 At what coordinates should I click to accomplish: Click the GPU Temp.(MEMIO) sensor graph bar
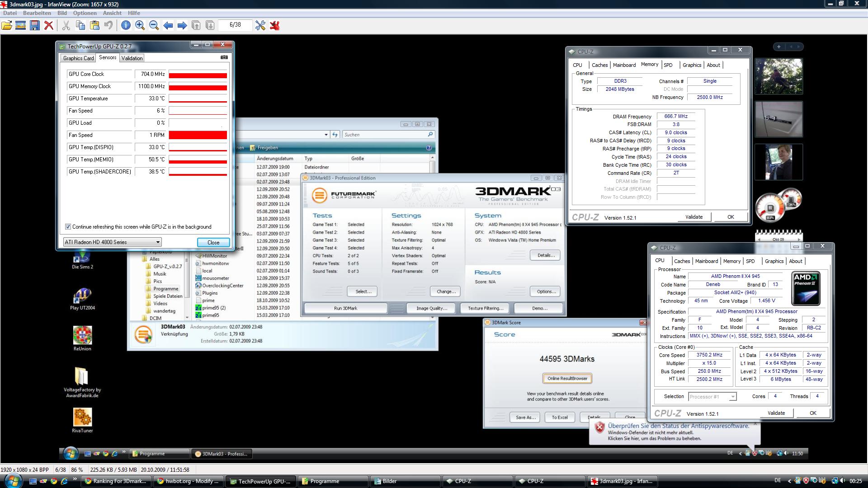pyautogui.click(x=198, y=160)
